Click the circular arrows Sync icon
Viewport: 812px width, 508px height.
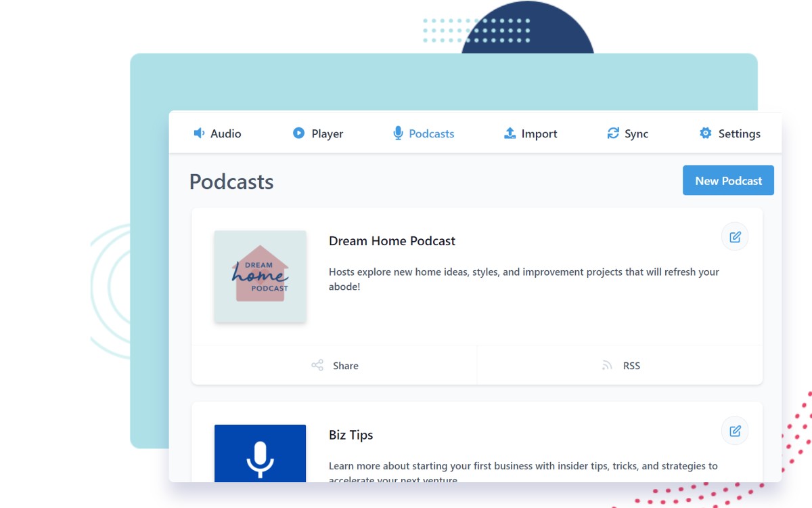pos(613,133)
